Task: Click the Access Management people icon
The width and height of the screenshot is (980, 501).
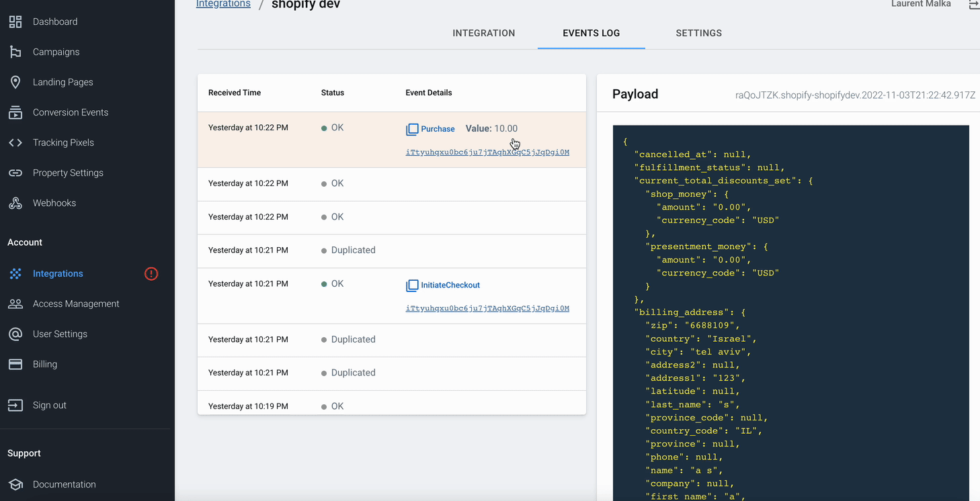Action: click(15, 304)
